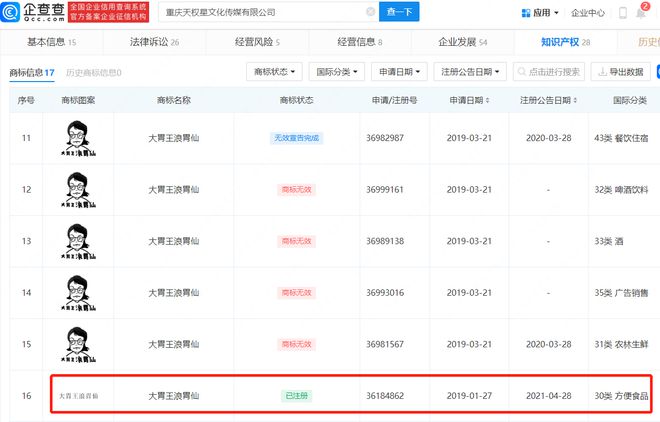Open the mobile phone icon in header
Viewport: 660px width, 422px height.
[623, 13]
